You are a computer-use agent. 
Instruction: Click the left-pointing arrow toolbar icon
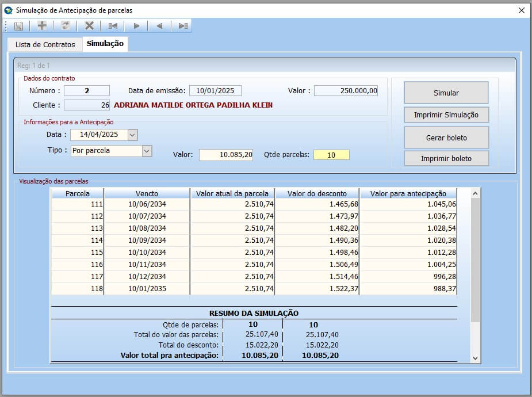click(x=159, y=26)
